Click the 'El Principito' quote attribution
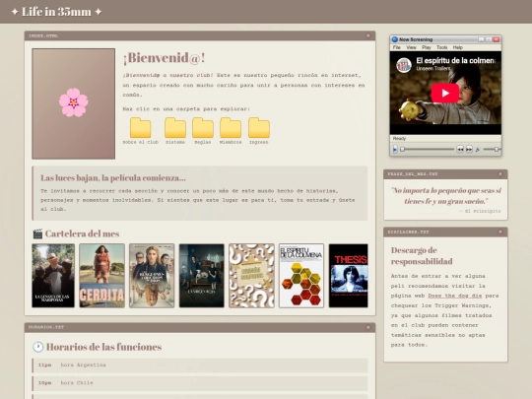The width and height of the screenshot is (532, 399). [480, 211]
